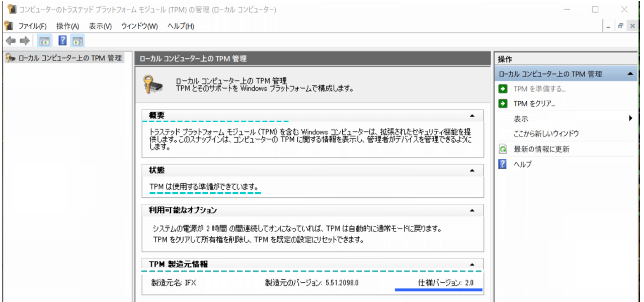Viewport: 644px width, 302px height.
Task: Collapse the 概要 section
Action: tap(472, 115)
